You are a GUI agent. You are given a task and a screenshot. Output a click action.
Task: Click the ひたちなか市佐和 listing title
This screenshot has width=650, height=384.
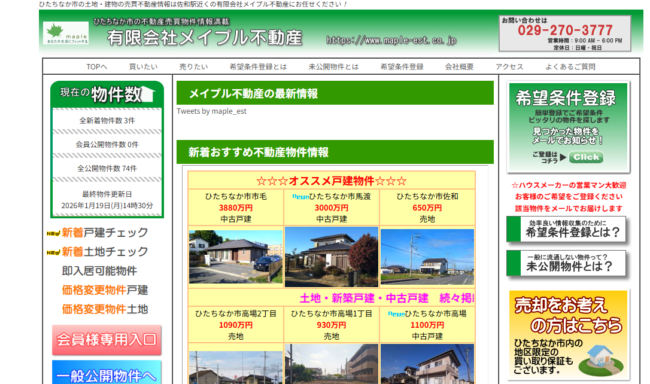pos(427,197)
